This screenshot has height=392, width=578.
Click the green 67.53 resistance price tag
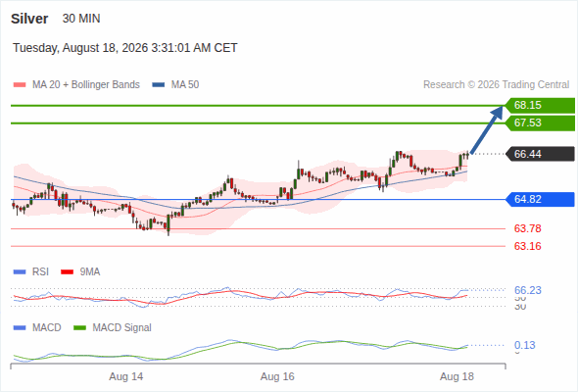541,122
